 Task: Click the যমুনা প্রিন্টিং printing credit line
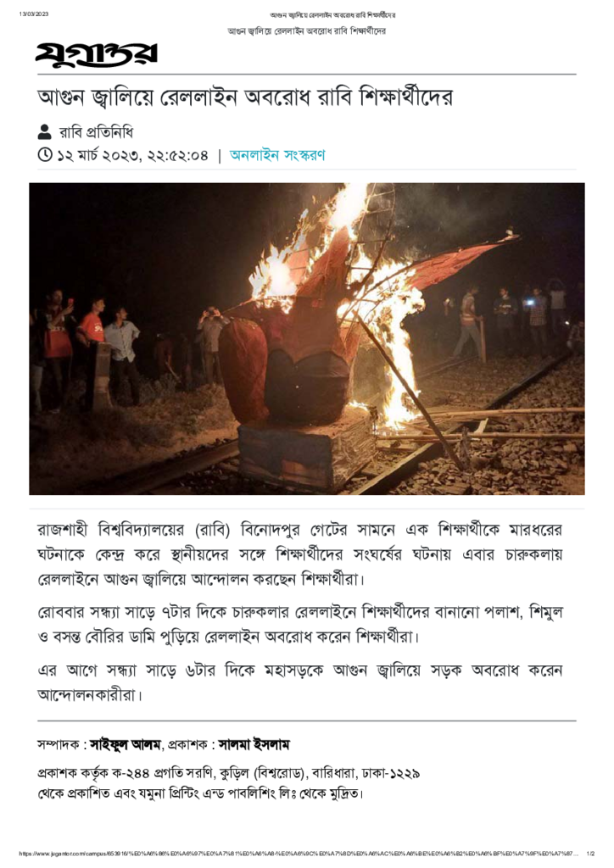200,793
